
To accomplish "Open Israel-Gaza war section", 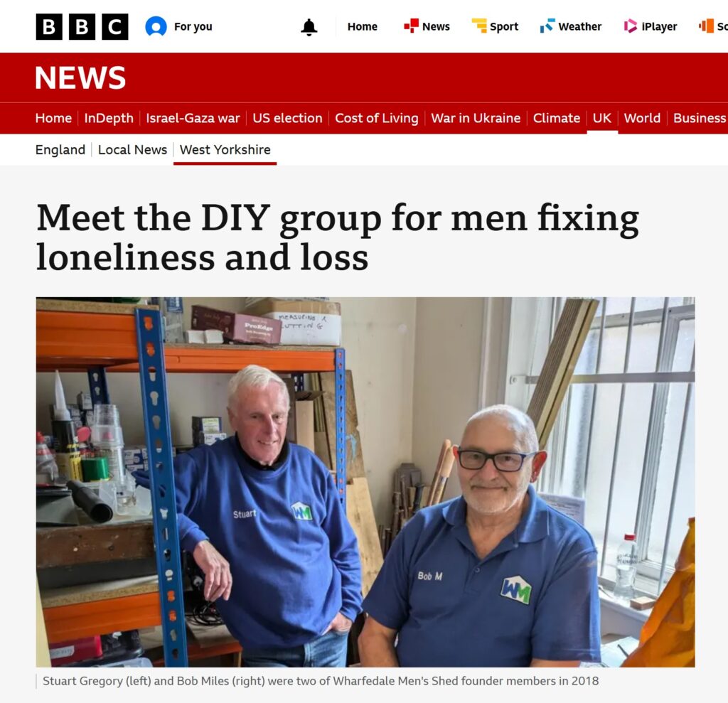I will [x=193, y=118].
